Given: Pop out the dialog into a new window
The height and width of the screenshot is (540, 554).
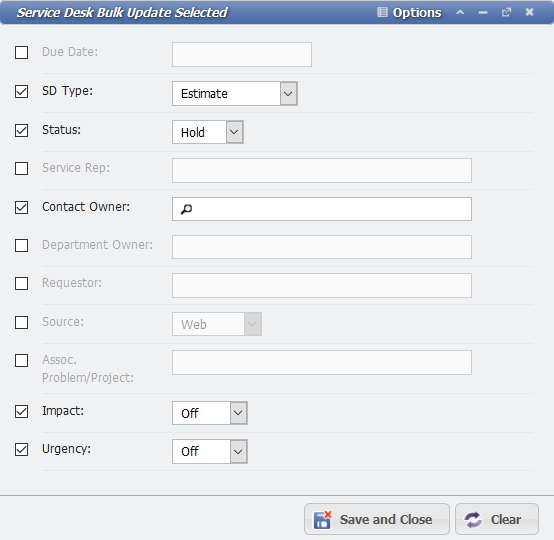Looking at the screenshot, I should tap(506, 12).
